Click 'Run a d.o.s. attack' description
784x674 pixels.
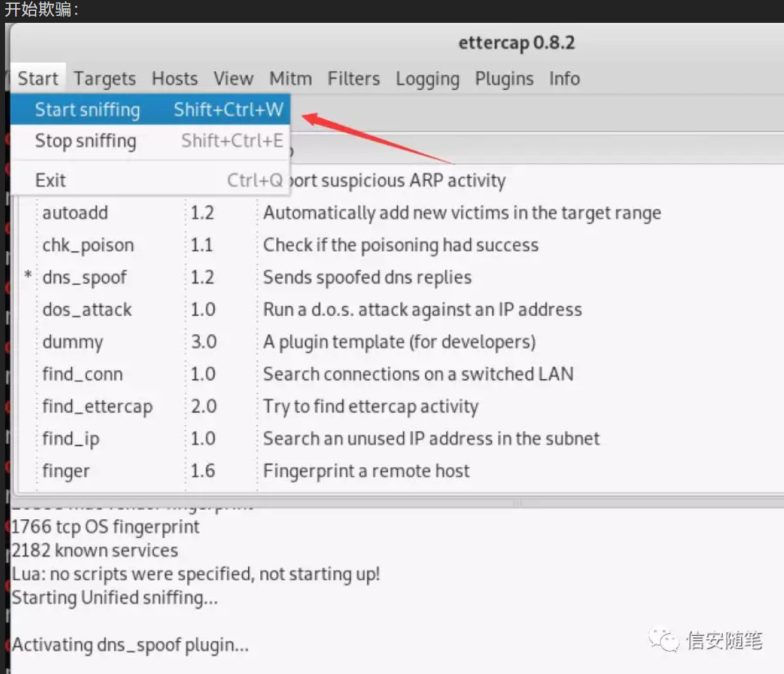(x=423, y=310)
